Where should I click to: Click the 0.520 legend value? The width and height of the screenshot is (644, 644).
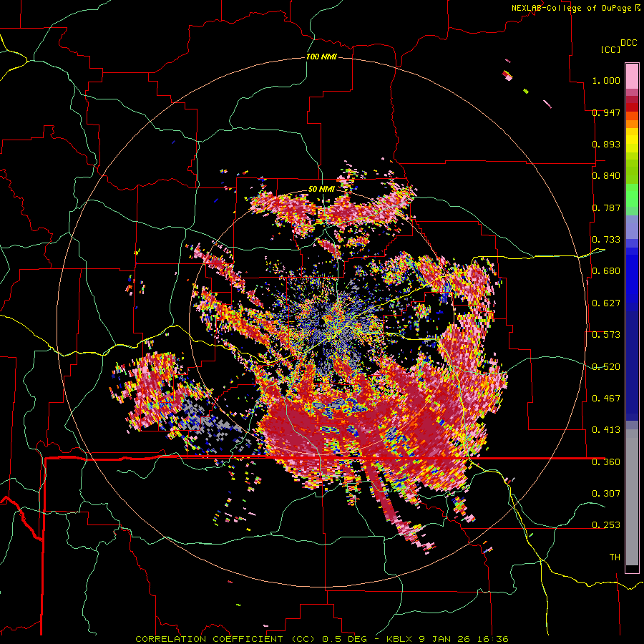pyautogui.click(x=606, y=366)
